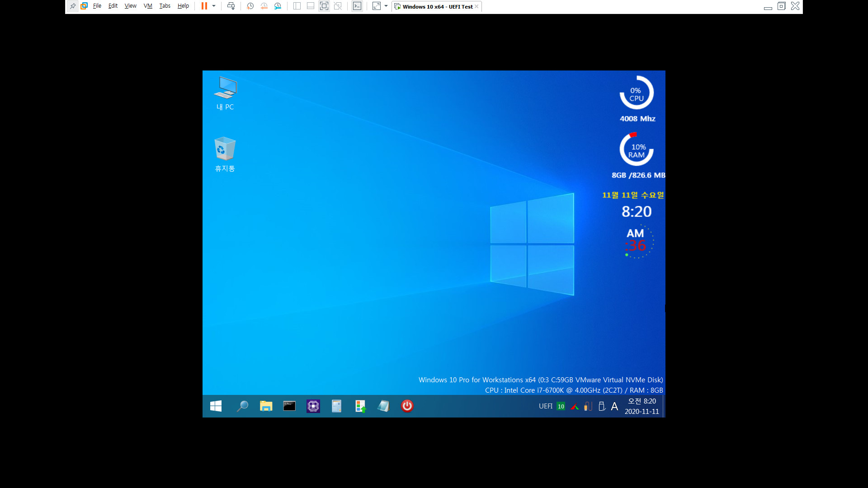This screenshot has height=488, width=868.
Task: Click the 4008 Mhz text on the desktop
Action: (637, 119)
